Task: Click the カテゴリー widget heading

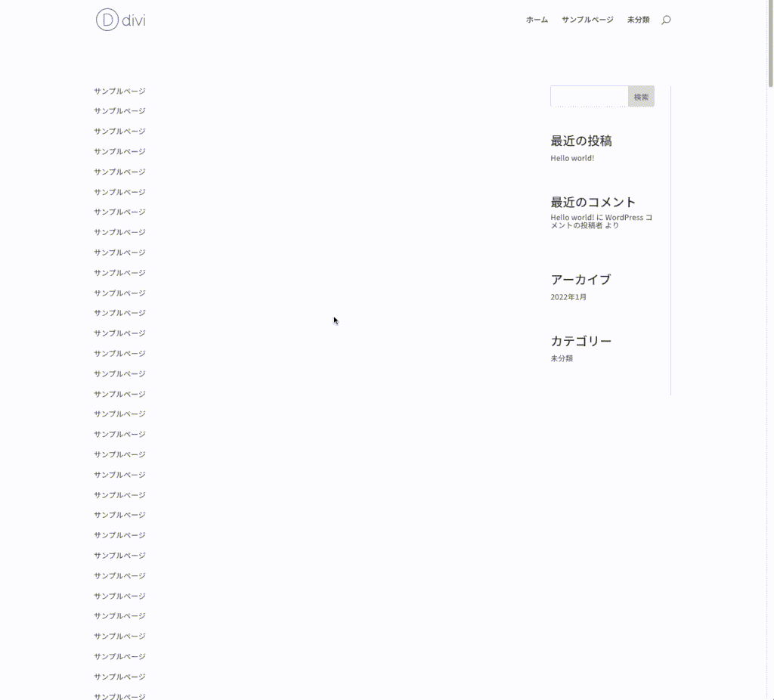Action: tap(582, 341)
